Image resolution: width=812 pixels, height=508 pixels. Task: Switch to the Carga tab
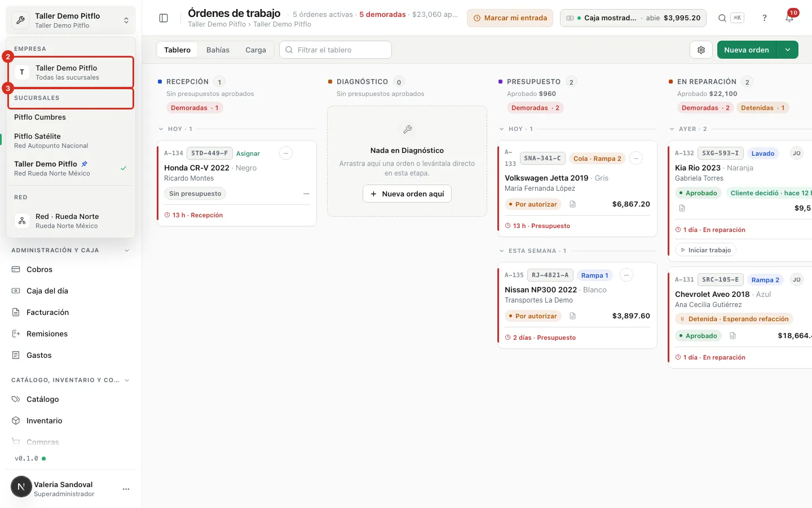(x=255, y=50)
